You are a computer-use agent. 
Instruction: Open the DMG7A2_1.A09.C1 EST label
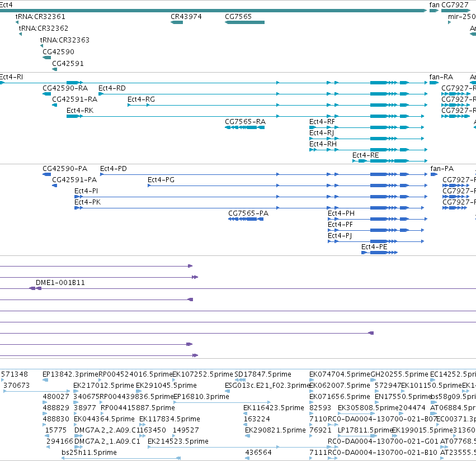(107, 441)
